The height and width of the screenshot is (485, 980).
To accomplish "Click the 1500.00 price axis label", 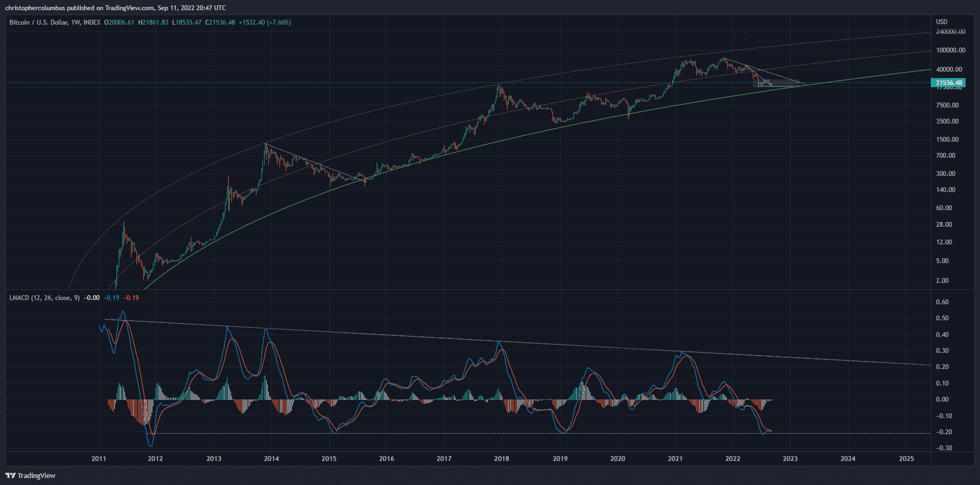I will 947,140.
